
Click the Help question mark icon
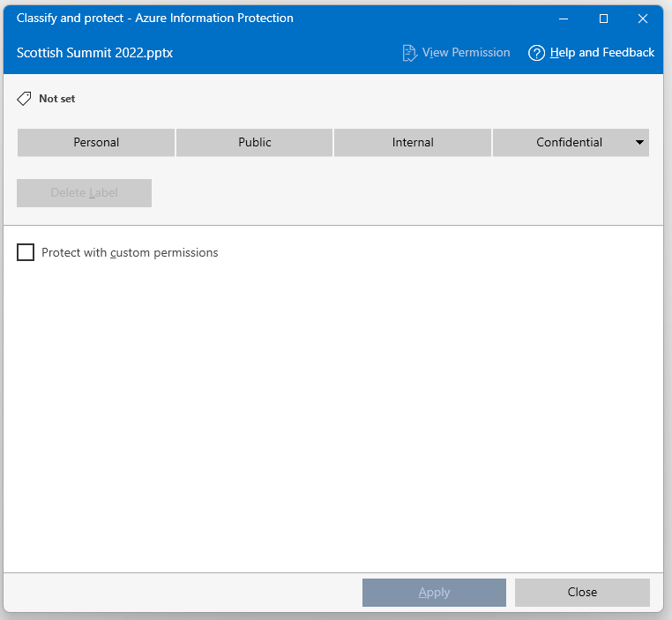536,53
